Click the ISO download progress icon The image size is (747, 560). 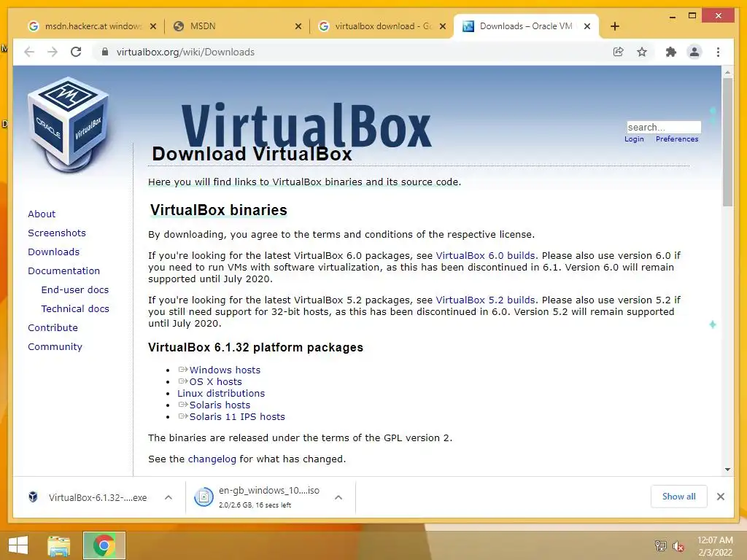click(x=204, y=497)
